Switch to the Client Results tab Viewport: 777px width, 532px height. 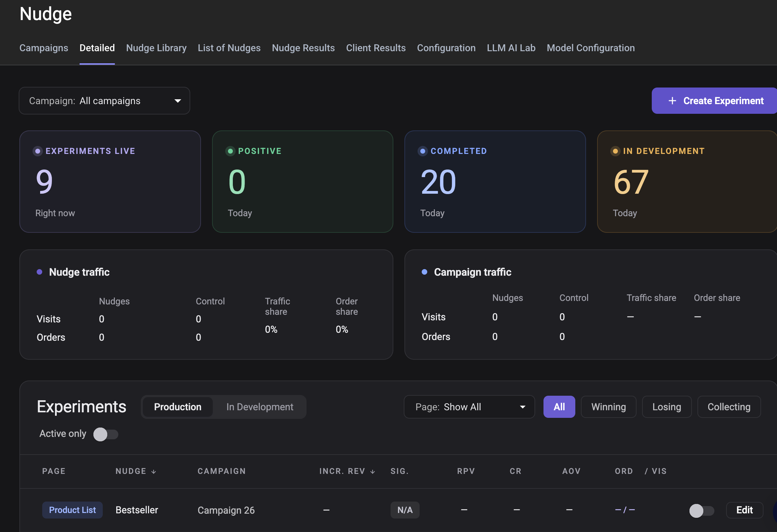click(x=376, y=48)
